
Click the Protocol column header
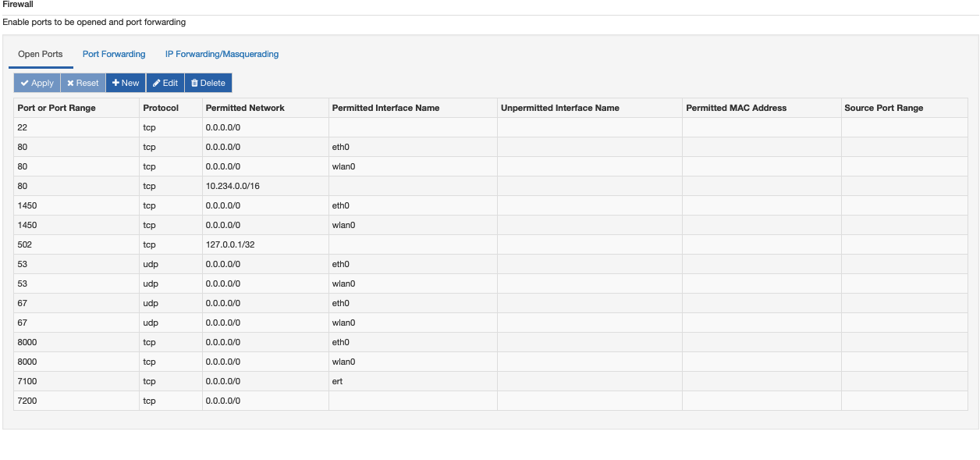tap(162, 108)
